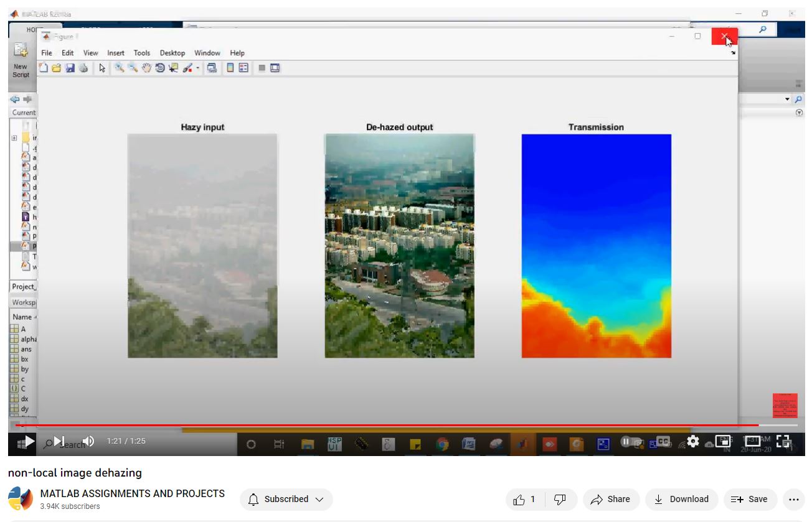Click the red video progress bar

(x=374, y=426)
